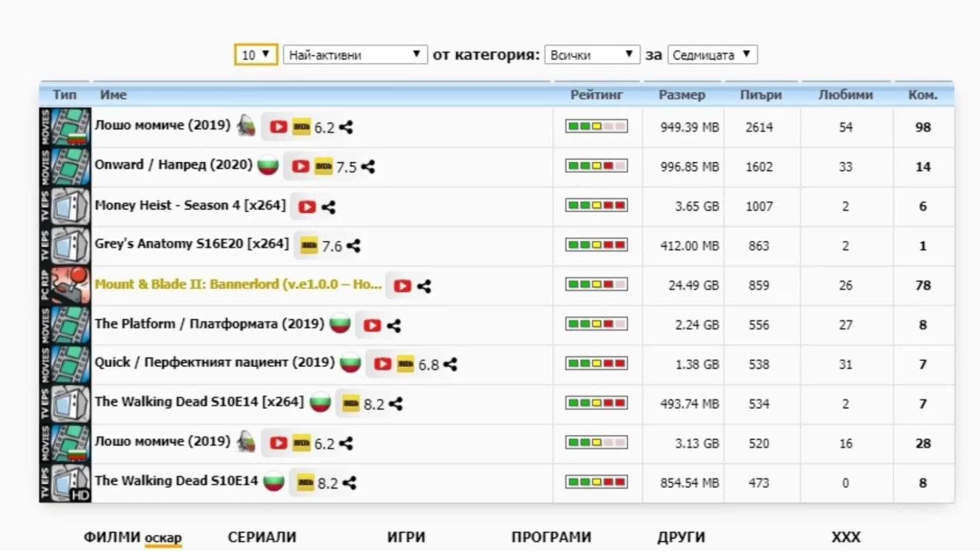Viewport: 980px width, 551px height.
Task: Open the Лошо момиче (2019) 949.39 MB title
Action: 163,125
